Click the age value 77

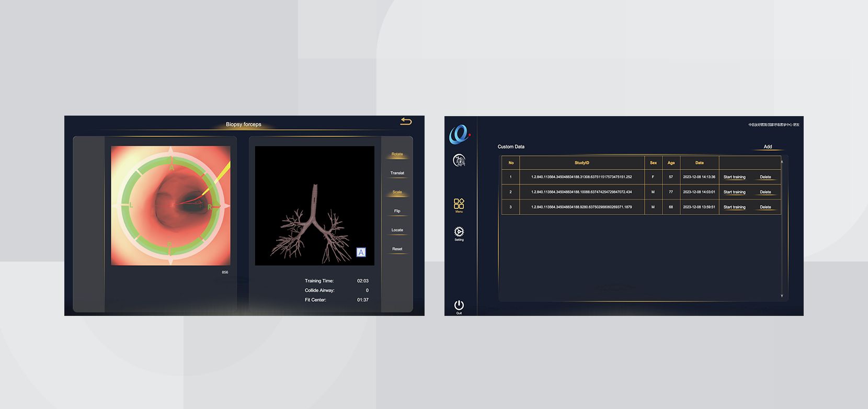671,192
